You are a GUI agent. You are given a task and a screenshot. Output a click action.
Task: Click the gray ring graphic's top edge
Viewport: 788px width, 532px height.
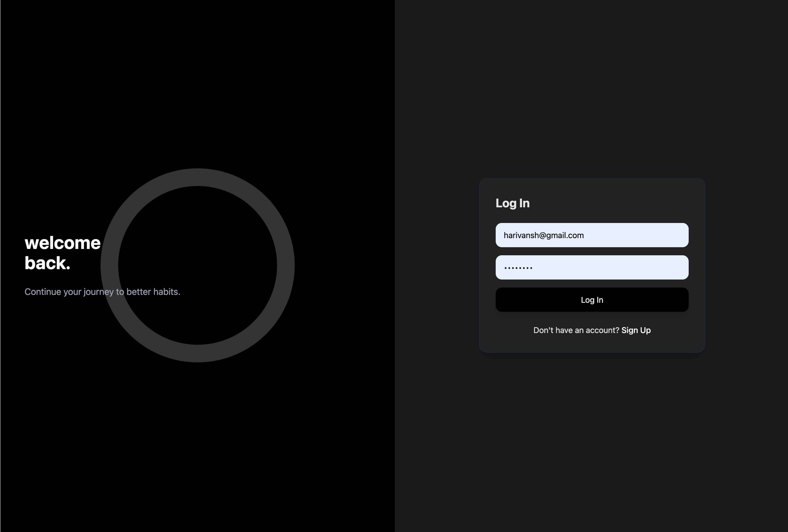[x=198, y=177]
